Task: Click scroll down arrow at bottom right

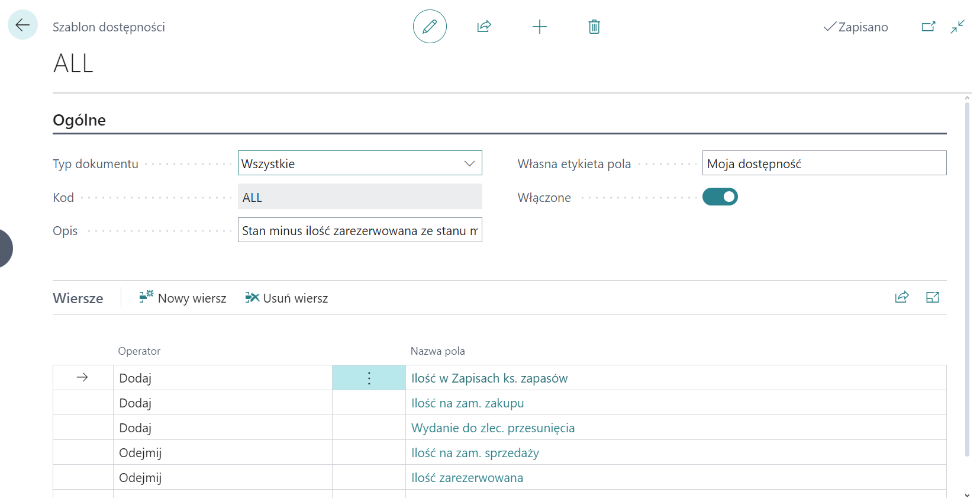Action: tap(967, 494)
